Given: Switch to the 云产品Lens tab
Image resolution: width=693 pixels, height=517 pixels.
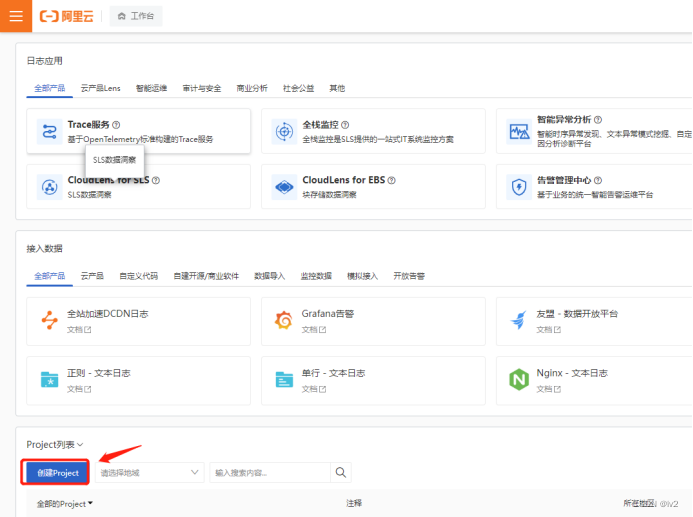Looking at the screenshot, I should pos(100,88).
